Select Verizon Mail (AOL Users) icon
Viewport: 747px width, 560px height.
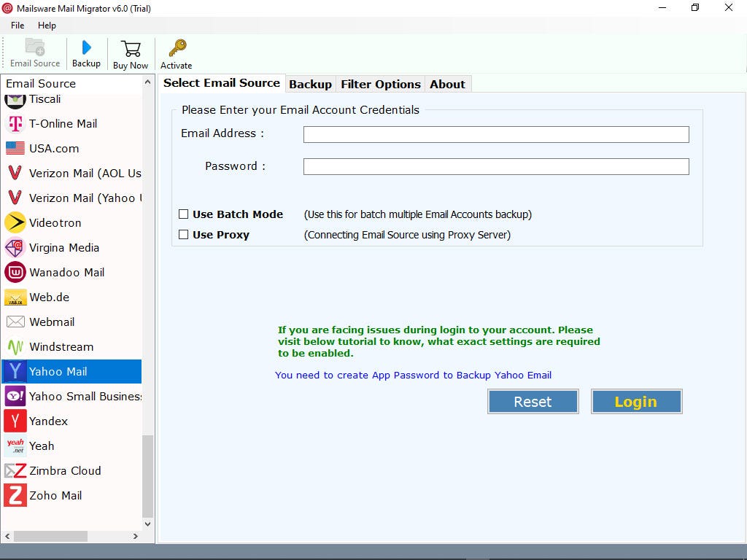(x=15, y=173)
